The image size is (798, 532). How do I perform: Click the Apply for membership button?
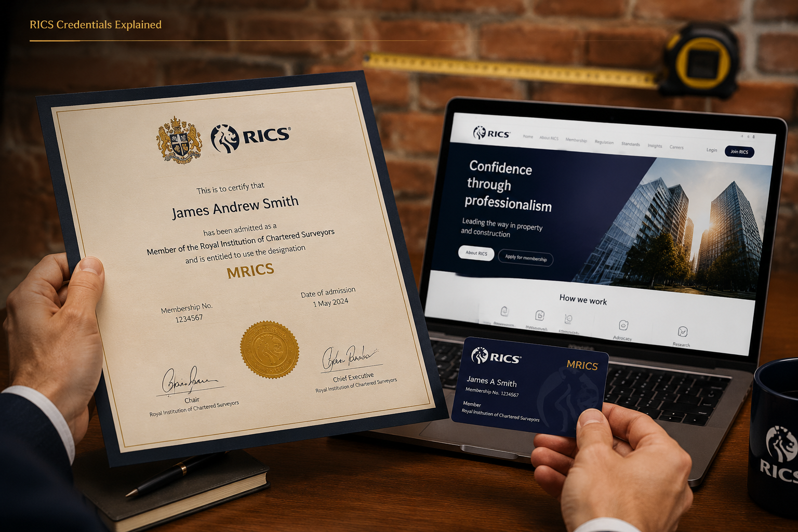[x=526, y=258]
